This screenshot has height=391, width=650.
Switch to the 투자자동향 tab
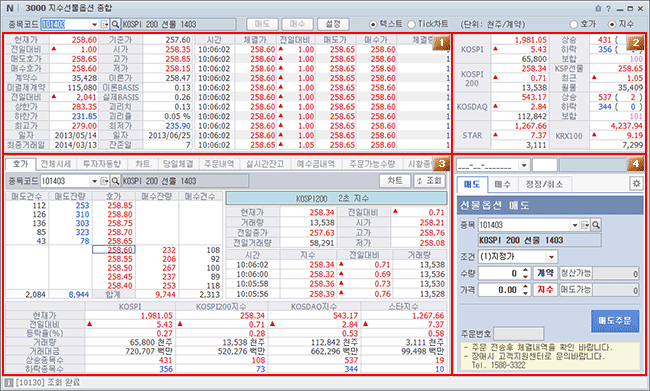tap(102, 164)
